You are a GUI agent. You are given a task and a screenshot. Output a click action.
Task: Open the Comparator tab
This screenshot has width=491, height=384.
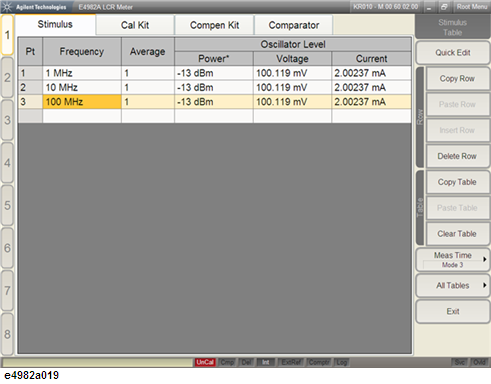pos(294,25)
